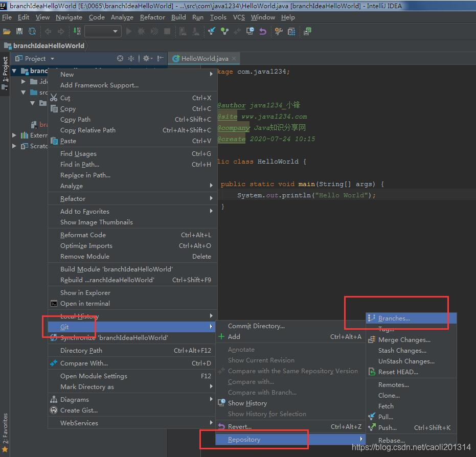
Task: Select Copy Path
Action: pyautogui.click(x=132, y=120)
